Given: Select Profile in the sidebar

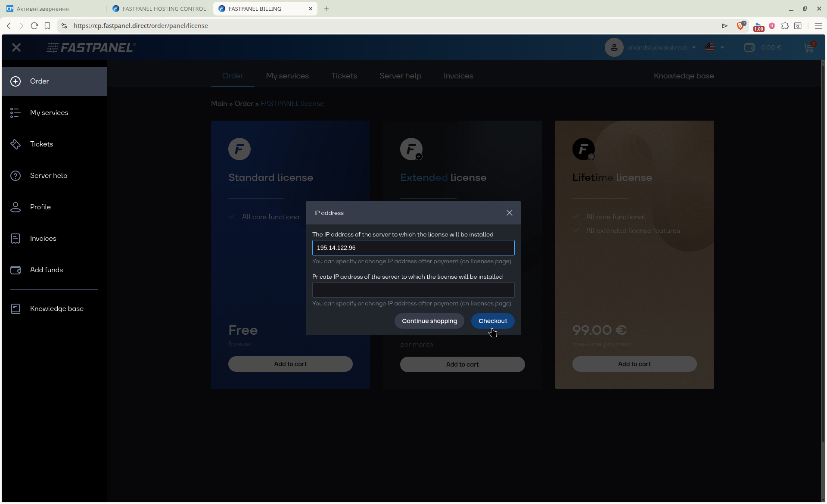Looking at the screenshot, I should pyautogui.click(x=54, y=207).
